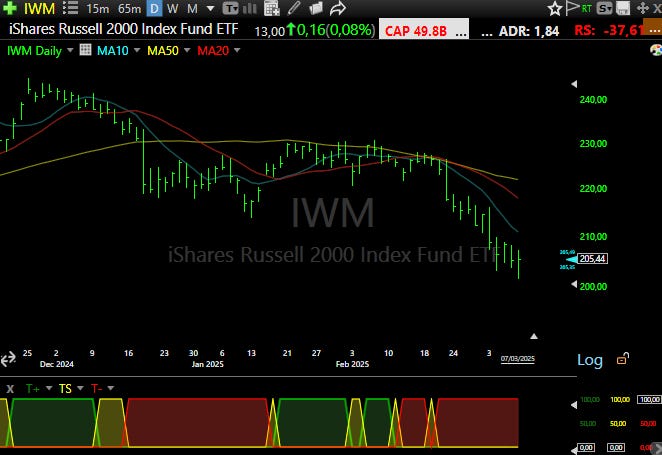Open the watchlist icon next to IWM
The image size is (662, 455).
[70, 8]
